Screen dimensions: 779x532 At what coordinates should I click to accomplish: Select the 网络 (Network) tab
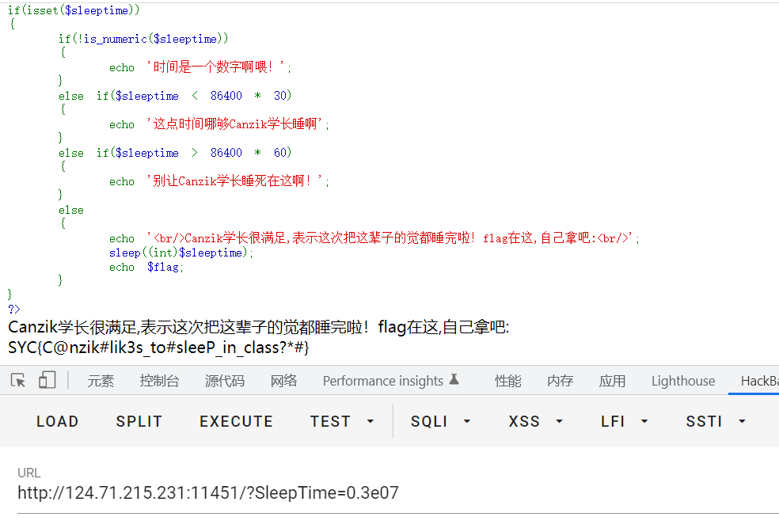pyautogui.click(x=283, y=381)
